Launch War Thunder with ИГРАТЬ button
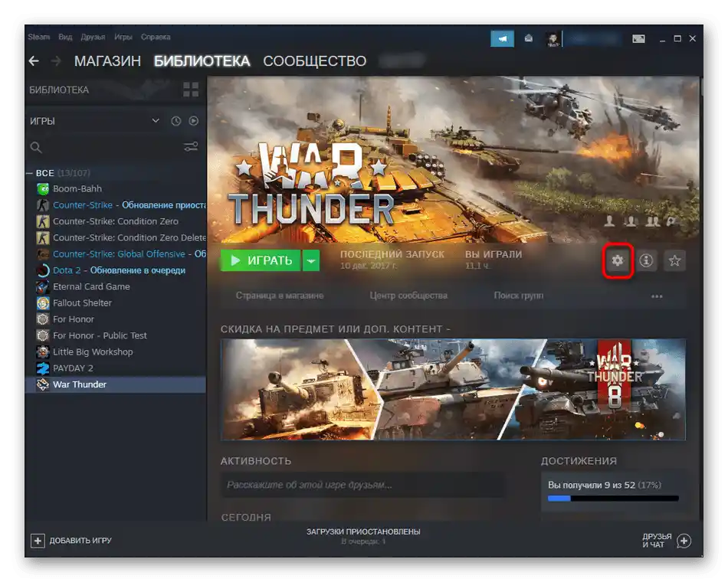 click(261, 260)
